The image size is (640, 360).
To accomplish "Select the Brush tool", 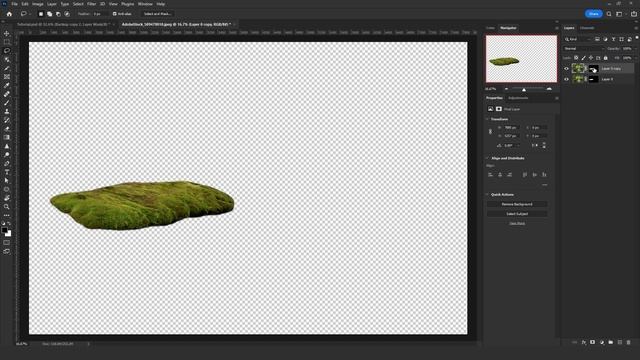I will (7, 102).
